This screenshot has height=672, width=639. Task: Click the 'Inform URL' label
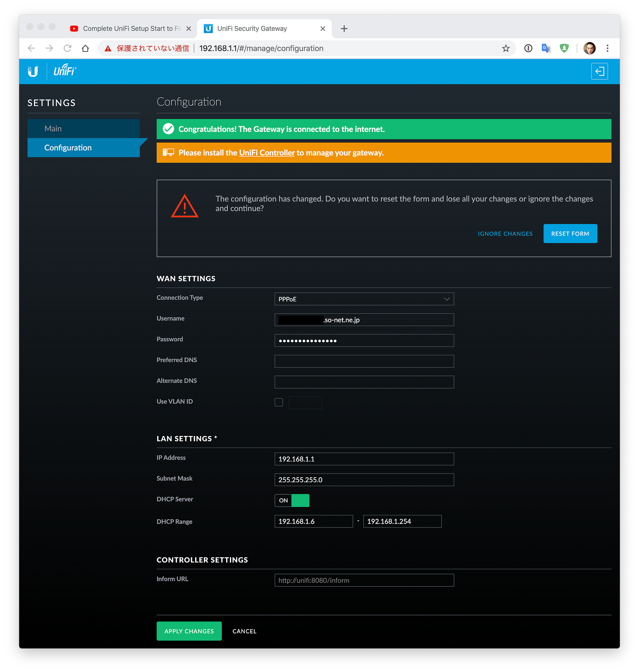click(172, 579)
